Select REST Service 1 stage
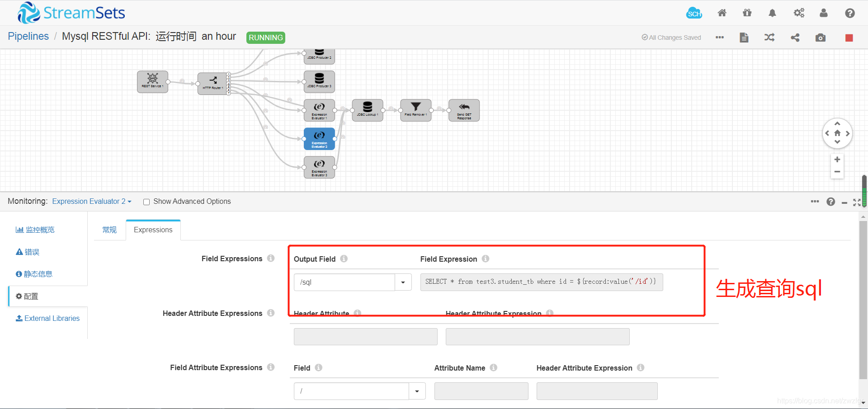The image size is (868, 409). (x=153, y=82)
